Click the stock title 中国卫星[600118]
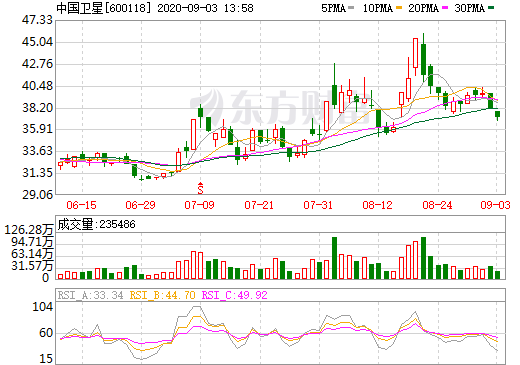Image resolution: width=520 pixels, height=365 pixels. tap(104, 8)
